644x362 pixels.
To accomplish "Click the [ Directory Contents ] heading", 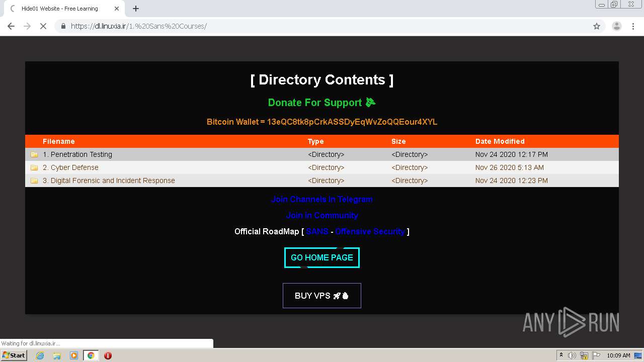I will pyautogui.click(x=322, y=80).
